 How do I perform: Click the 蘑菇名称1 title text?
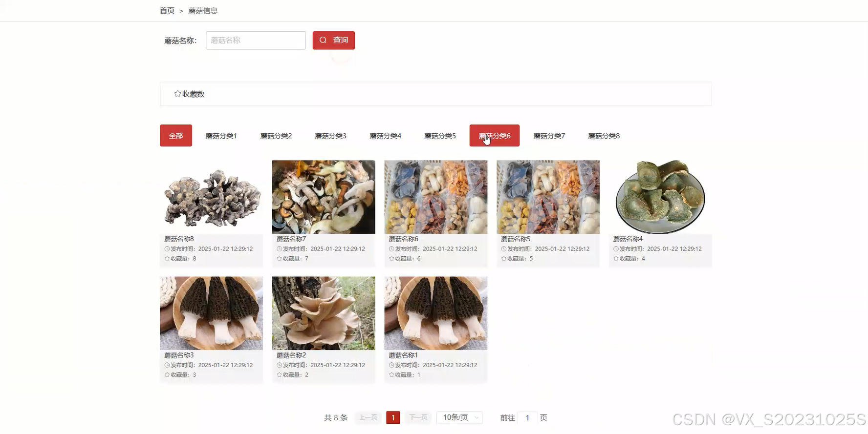point(403,355)
